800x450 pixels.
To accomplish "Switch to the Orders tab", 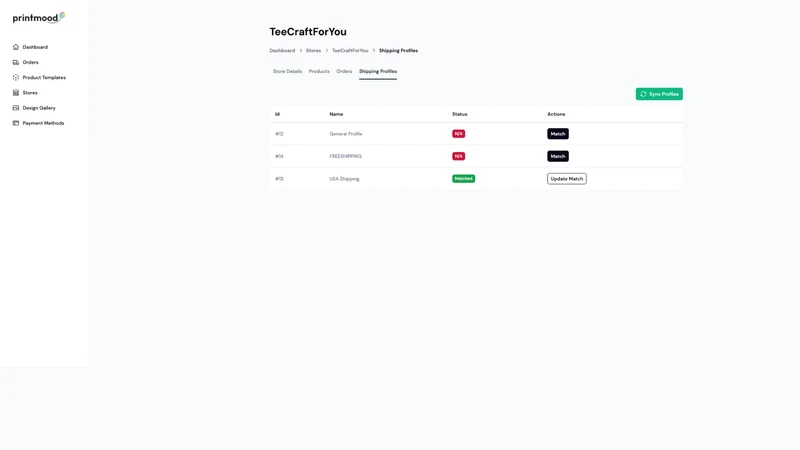I will tap(344, 71).
